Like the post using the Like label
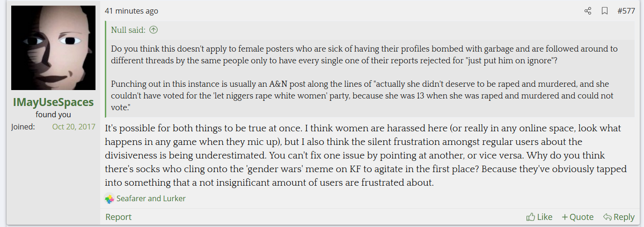This screenshot has height=227, width=644. [545, 217]
